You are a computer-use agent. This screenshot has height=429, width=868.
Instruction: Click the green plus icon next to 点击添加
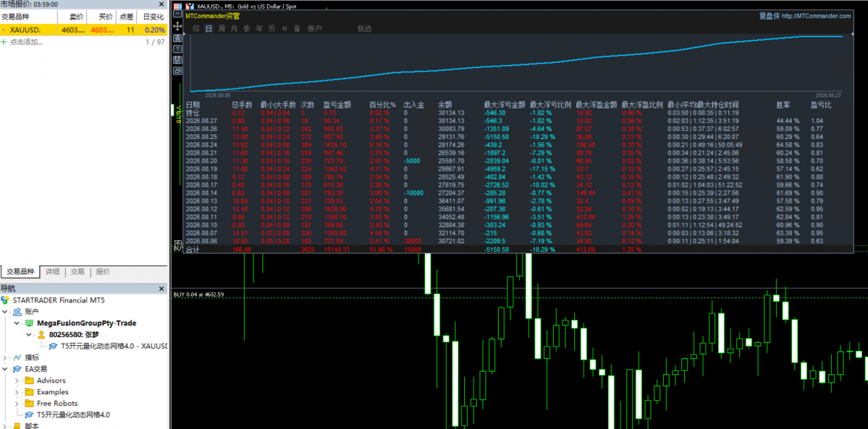[x=4, y=42]
